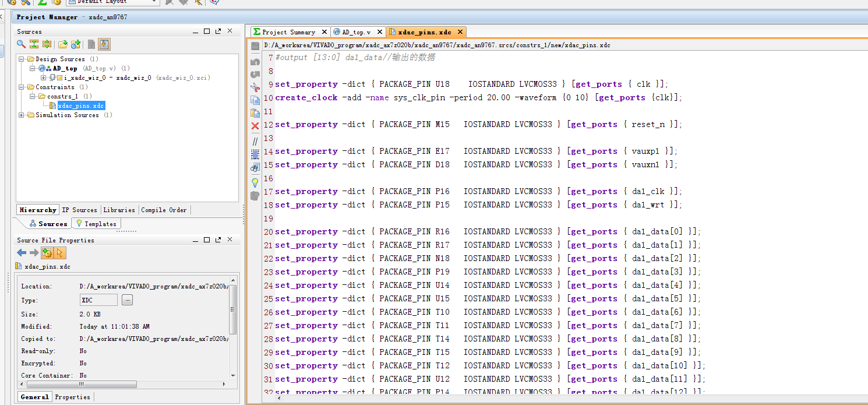The width and height of the screenshot is (868, 405).
Task: Click the Copy icon in editor sidebar
Action: pos(255,100)
